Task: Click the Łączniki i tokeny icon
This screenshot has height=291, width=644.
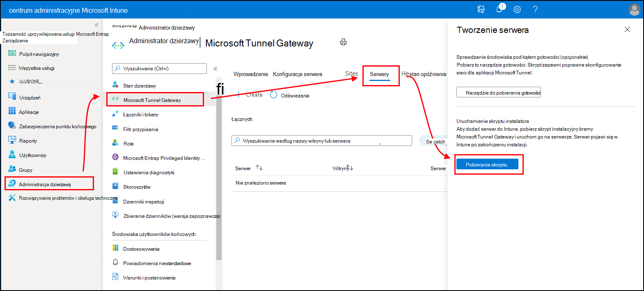Action: 115,114
